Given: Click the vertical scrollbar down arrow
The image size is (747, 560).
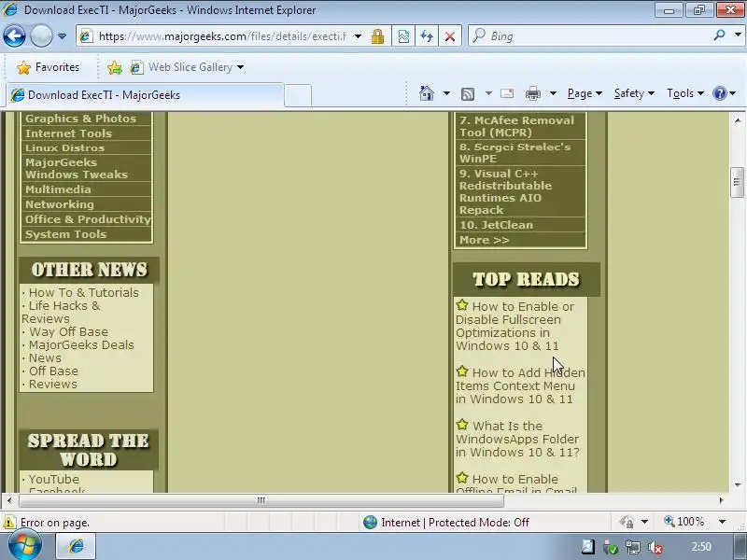Looking at the screenshot, I should (737, 485).
